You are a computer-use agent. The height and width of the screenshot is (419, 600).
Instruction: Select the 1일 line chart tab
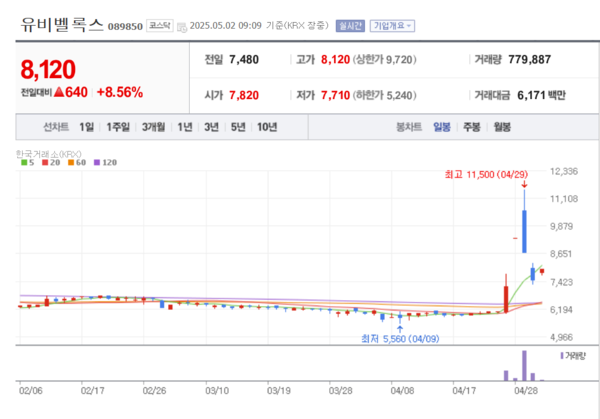point(86,127)
